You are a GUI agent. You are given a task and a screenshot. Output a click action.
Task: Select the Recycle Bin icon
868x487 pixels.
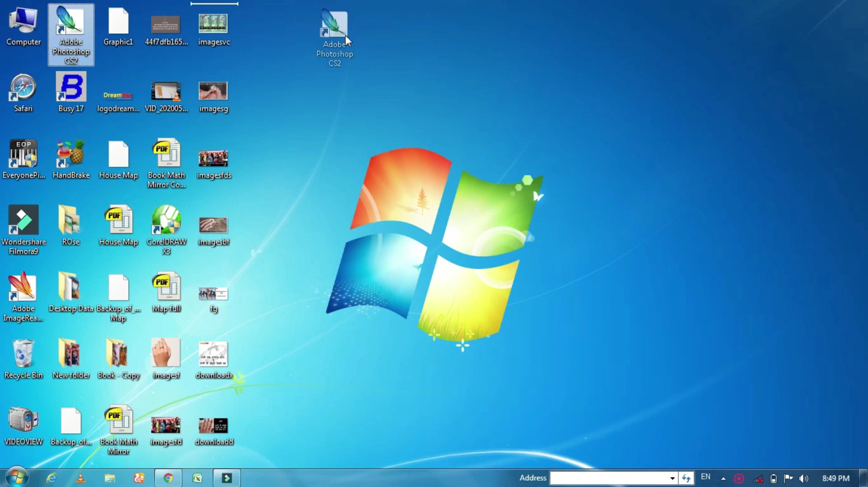[23, 359]
